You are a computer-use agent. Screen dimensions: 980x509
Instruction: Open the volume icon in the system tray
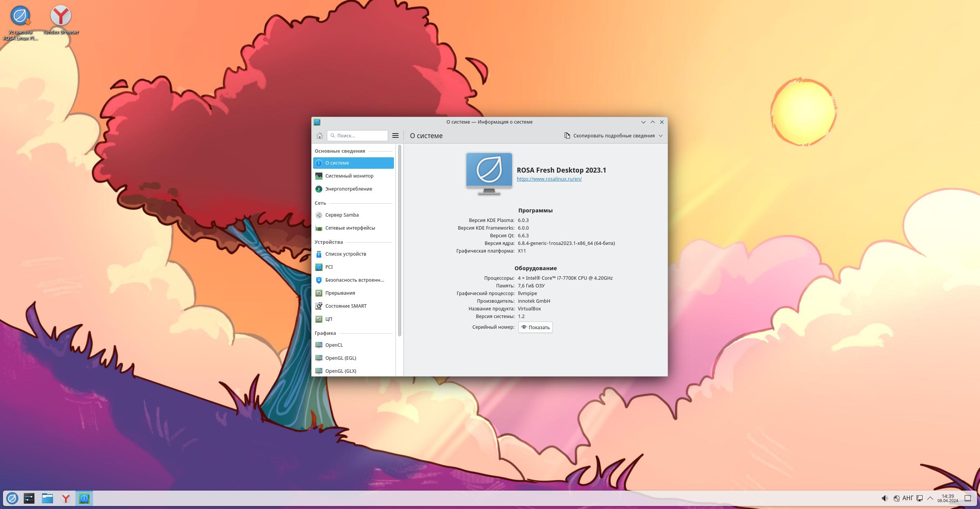coord(885,498)
